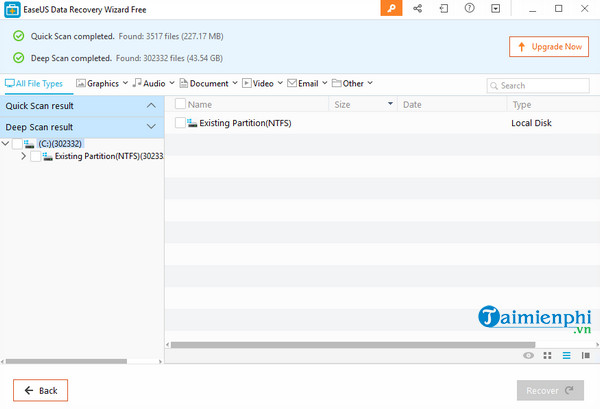The height and width of the screenshot is (409, 600).
Task: Collapse the (C:)(302332) tree node arrow
Action: click(5, 143)
